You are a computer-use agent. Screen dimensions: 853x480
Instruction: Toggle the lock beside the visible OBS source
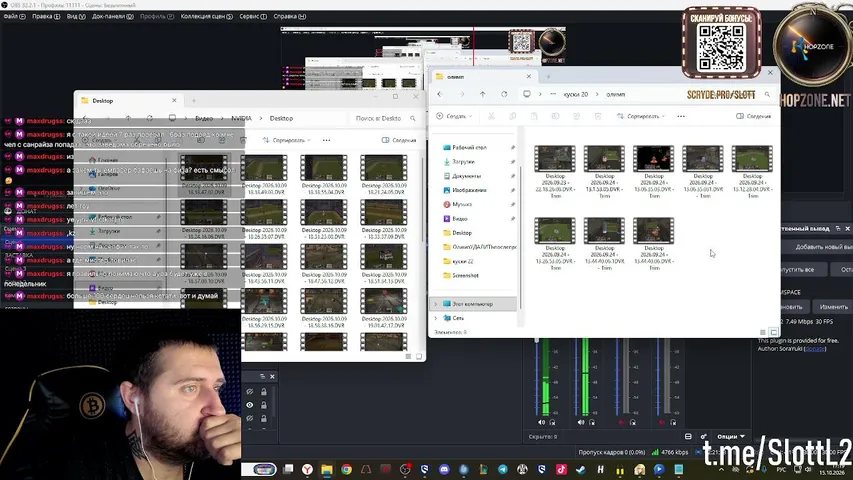tap(264, 405)
